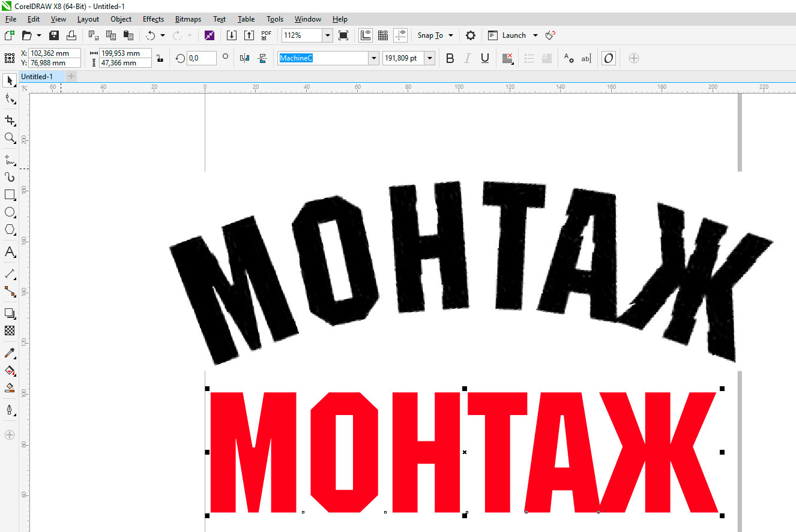Open the Bitmaps menu
Viewport: 796px width, 532px height.
[x=188, y=19]
